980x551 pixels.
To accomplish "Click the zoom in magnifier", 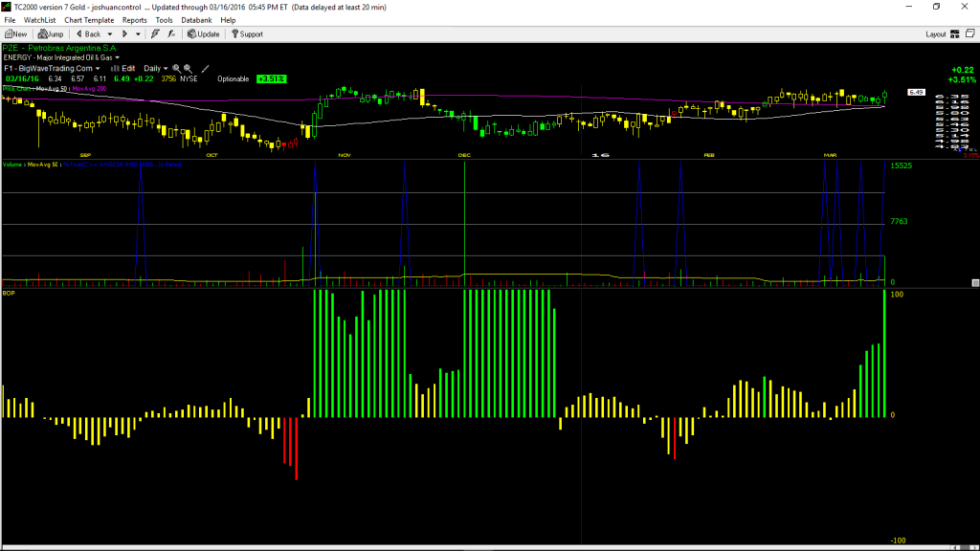I will [x=176, y=69].
